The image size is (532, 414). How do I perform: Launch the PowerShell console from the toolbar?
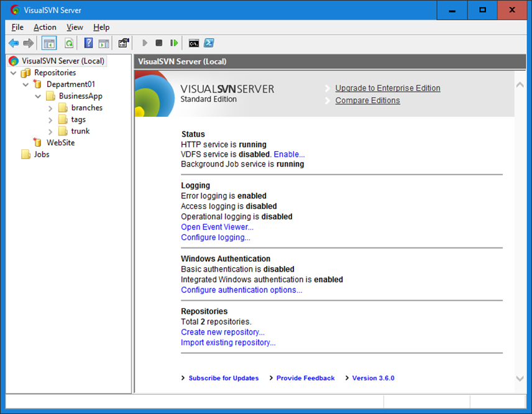[x=208, y=43]
